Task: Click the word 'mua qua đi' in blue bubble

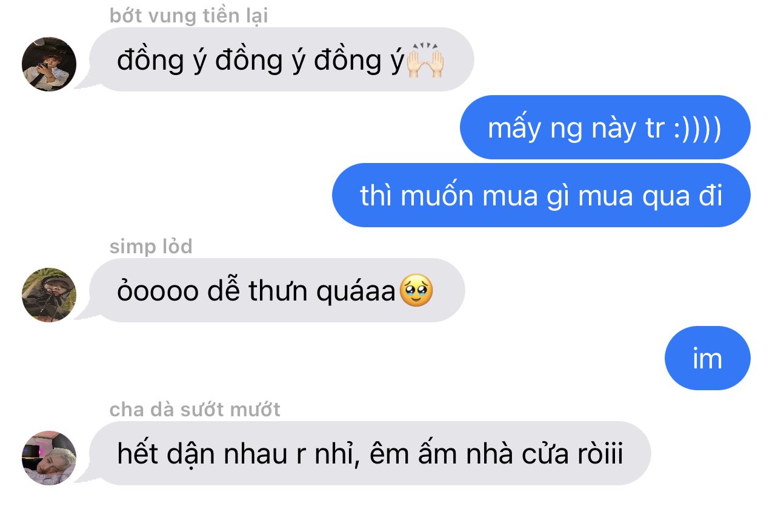Action: click(650, 196)
